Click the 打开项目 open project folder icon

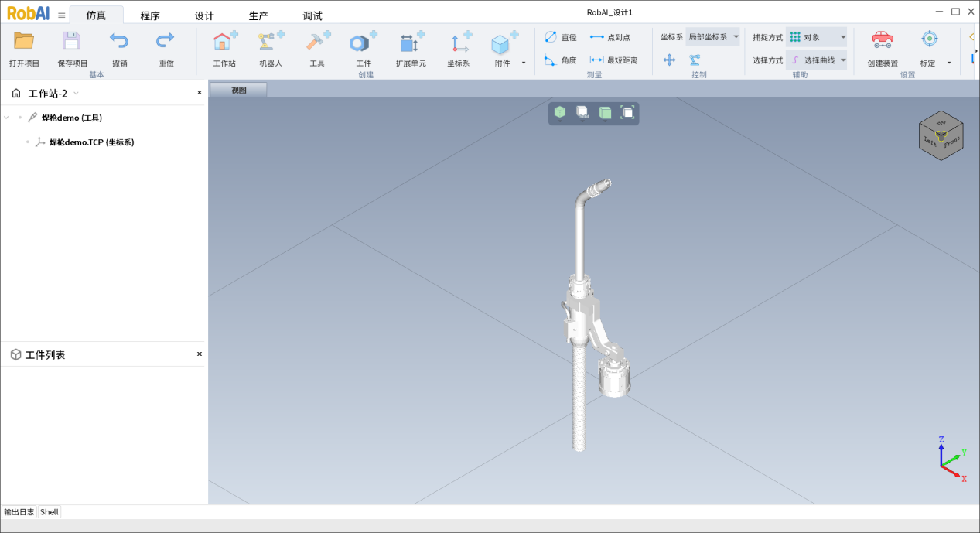tap(24, 41)
